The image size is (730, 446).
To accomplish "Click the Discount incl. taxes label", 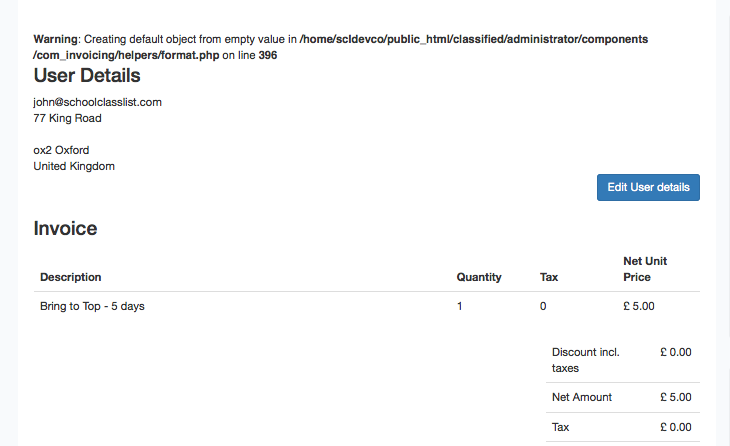I will click(x=586, y=360).
